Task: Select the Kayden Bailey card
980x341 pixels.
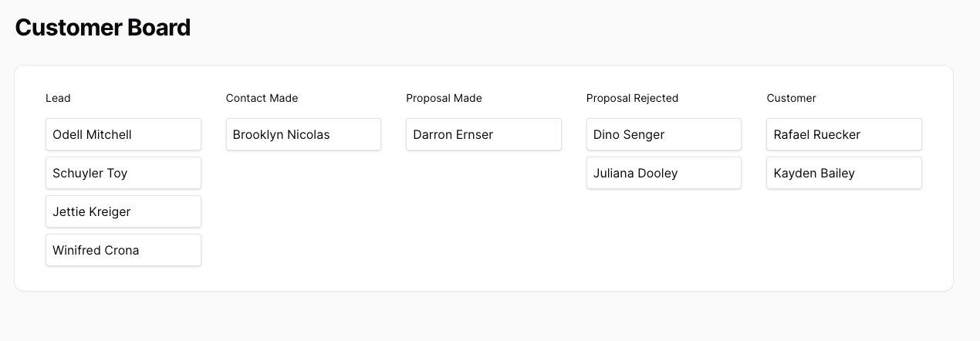Action: click(844, 173)
